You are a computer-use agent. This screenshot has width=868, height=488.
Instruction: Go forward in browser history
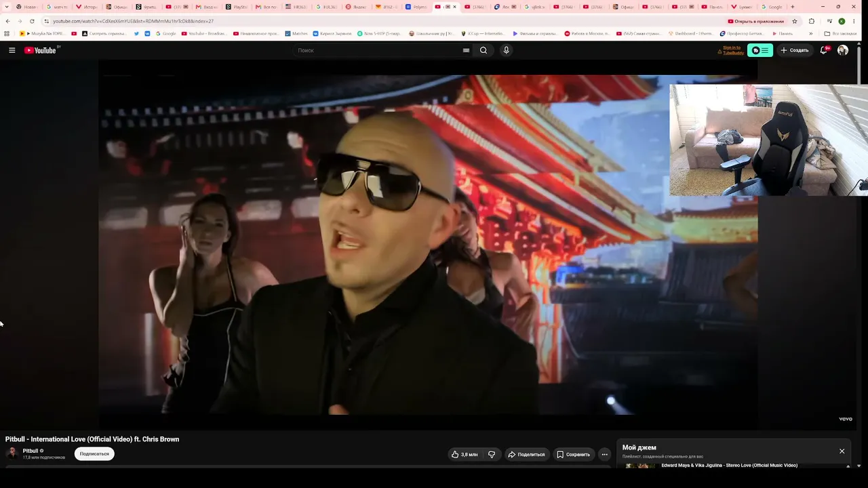pos(20,21)
